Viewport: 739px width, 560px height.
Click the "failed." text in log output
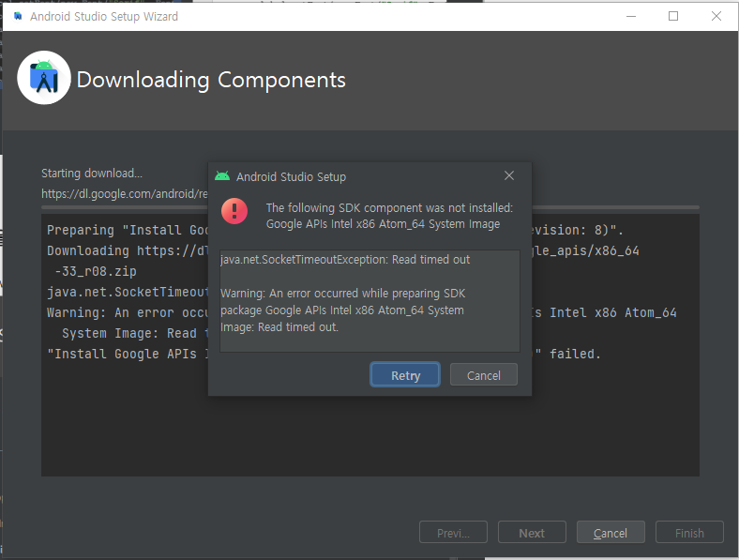pos(575,354)
